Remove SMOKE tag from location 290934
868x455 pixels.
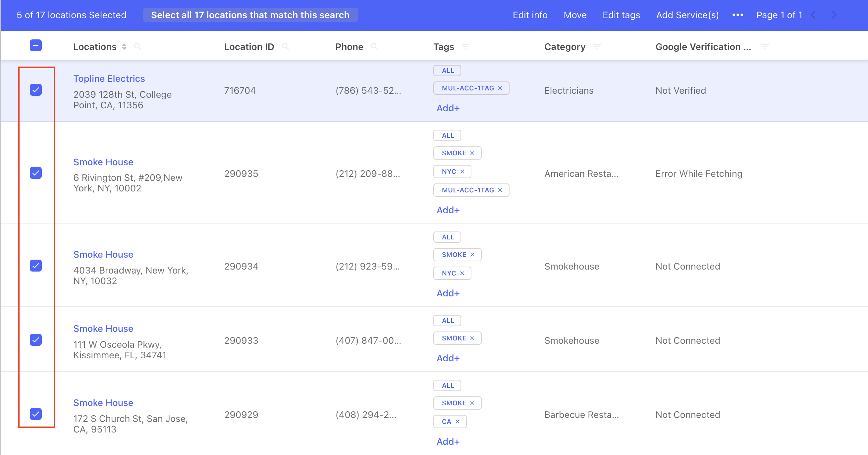472,255
